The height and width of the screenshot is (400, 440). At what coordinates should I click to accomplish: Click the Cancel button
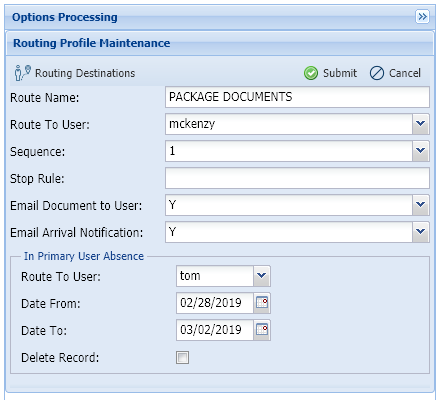click(x=395, y=73)
